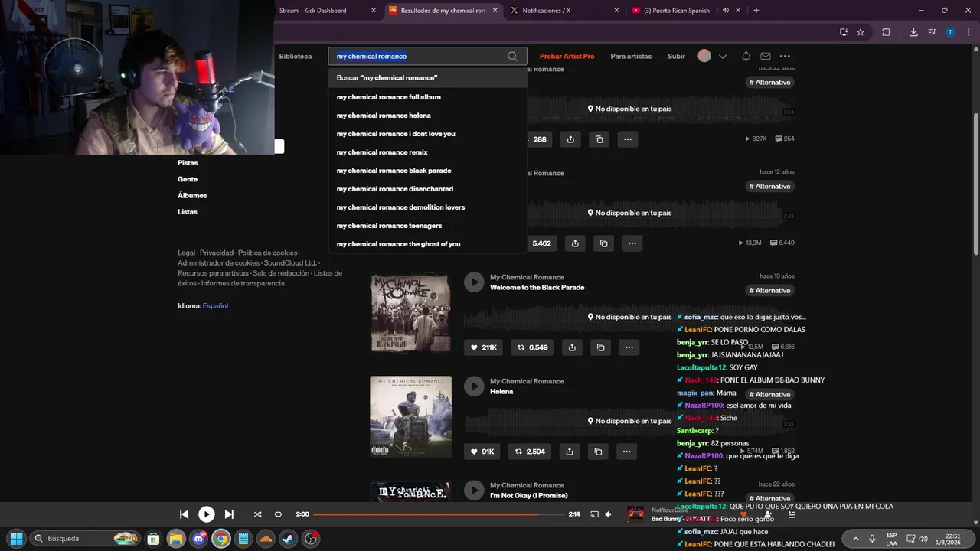Viewport: 980px width, 551px height.
Task: Copy link for Welcome to the Black Parade
Action: pos(600,347)
